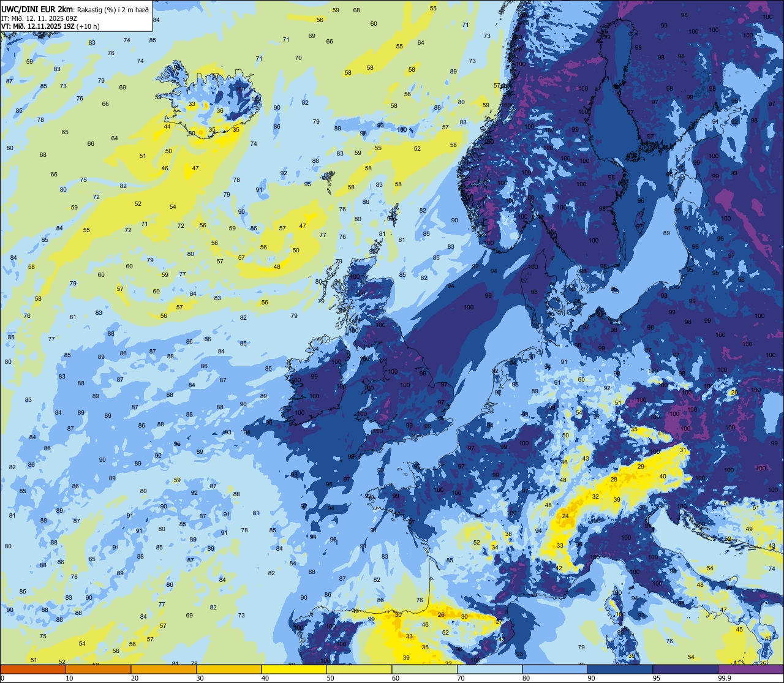Image resolution: width=784 pixels, height=683 pixels.
Task: Click the initial time line 'IT: Mið. 12. 11. 2025 09Z'
Action: 39,18
